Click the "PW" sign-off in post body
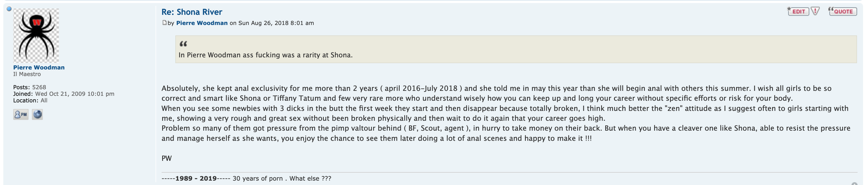Screen dimensions: 868x185 (167, 158)
